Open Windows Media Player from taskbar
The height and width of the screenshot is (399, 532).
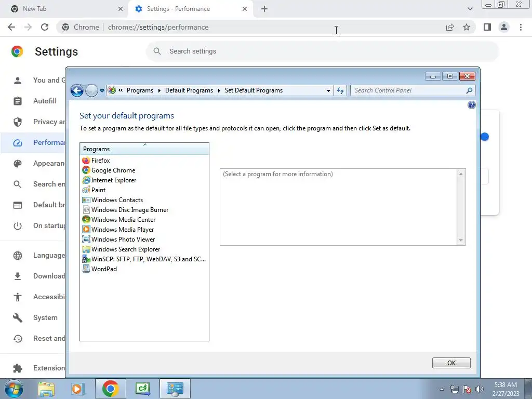pyautogui.click(x=77, y=389)
